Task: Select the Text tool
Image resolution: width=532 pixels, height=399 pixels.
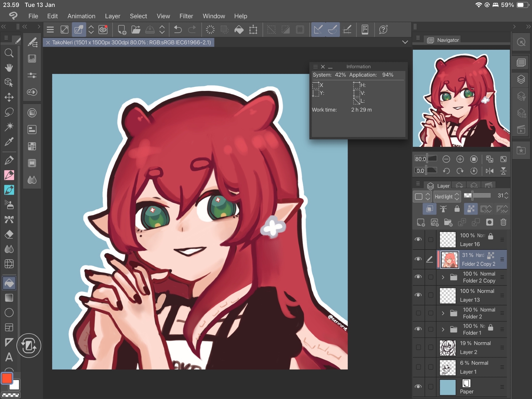Action: point(9,357)
